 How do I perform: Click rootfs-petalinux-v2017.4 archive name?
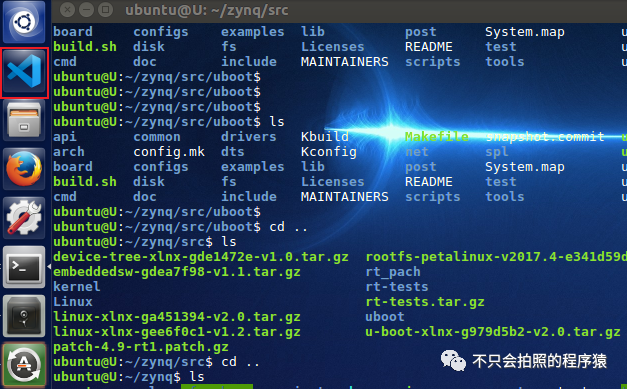pyautogui.click(x=496, y=257)
